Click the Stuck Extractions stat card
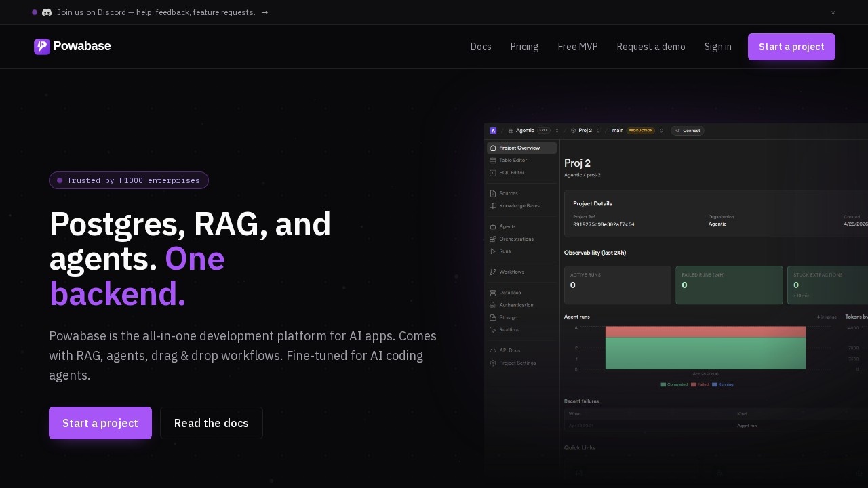 point(828,285)
